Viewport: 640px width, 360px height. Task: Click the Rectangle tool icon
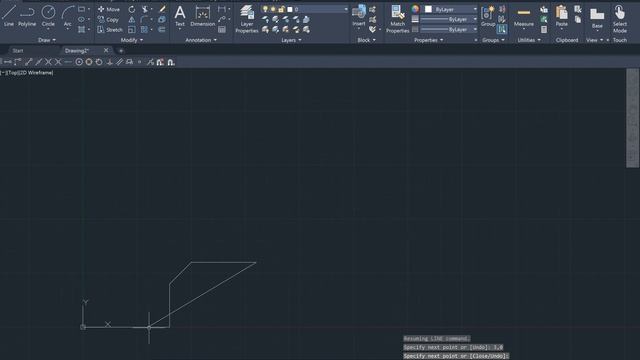pyautogui.click(x=82, y=9)
